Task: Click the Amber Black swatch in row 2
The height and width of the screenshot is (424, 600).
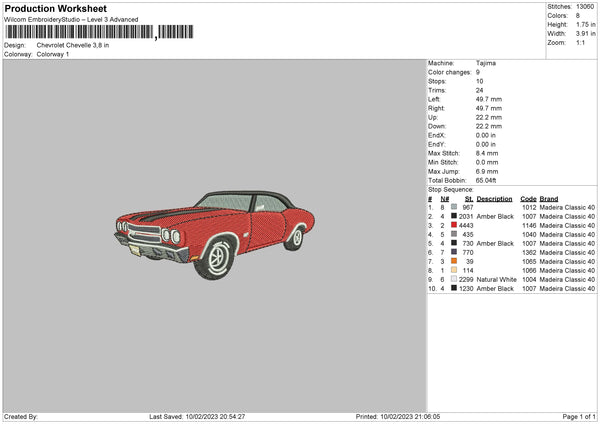Action: tap(453, 216)
